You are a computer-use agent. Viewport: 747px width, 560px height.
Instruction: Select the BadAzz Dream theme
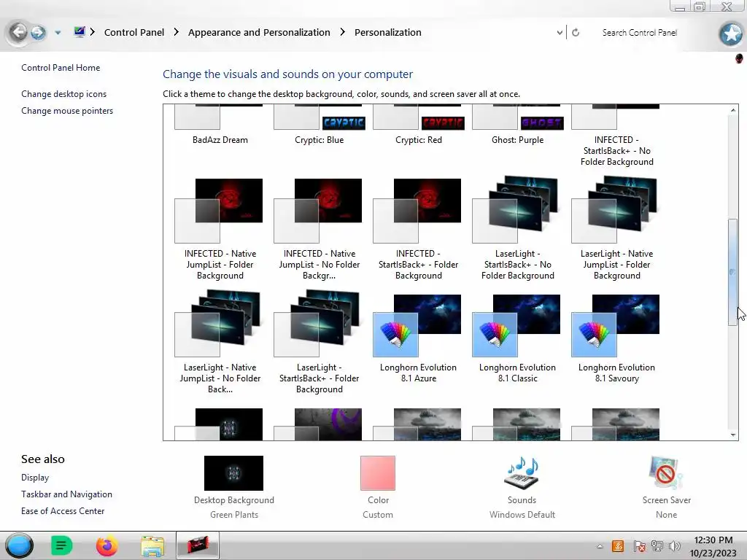(x=220, y=125)
